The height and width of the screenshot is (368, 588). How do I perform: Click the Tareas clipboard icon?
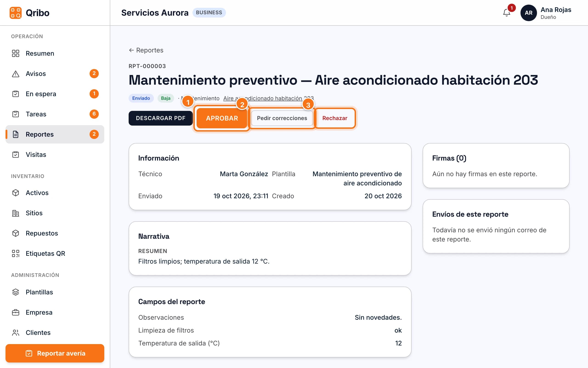pyautogui.click(x=16, y=114)
